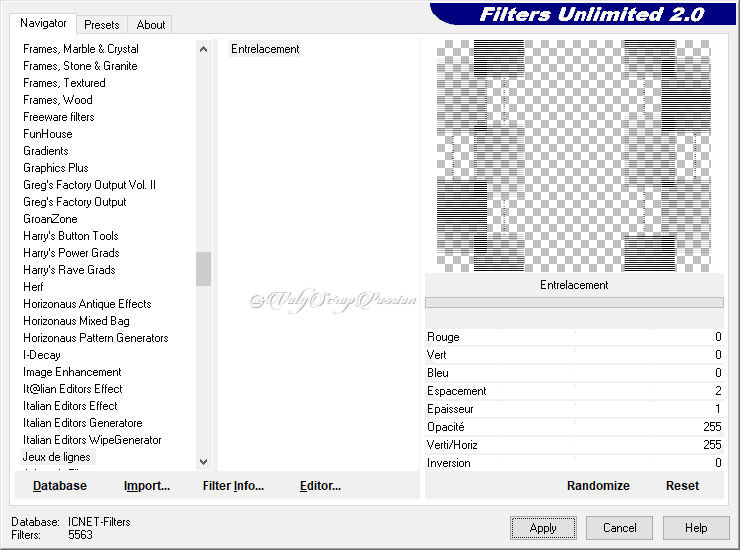Open Help
The image size is (740, 550).
[696, 528]
